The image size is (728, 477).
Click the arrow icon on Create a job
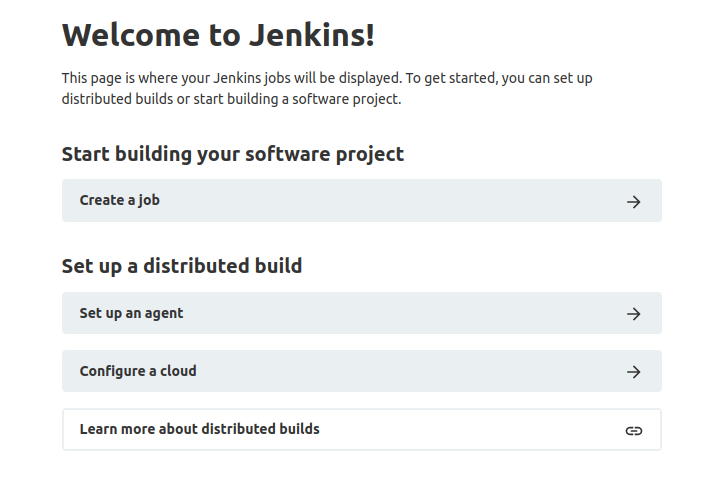pyautogui.click(x=633, y=202)
